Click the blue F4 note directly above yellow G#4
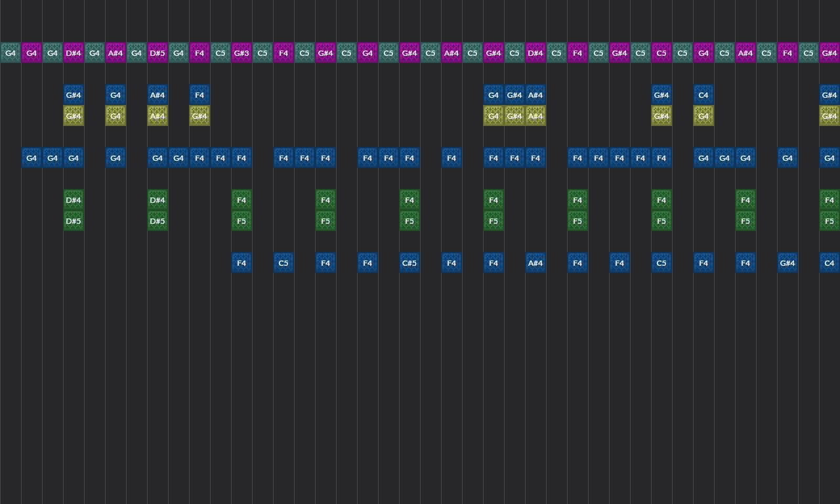Image resolution: width=840 pixels, height=504 pixels. point(199,95)
